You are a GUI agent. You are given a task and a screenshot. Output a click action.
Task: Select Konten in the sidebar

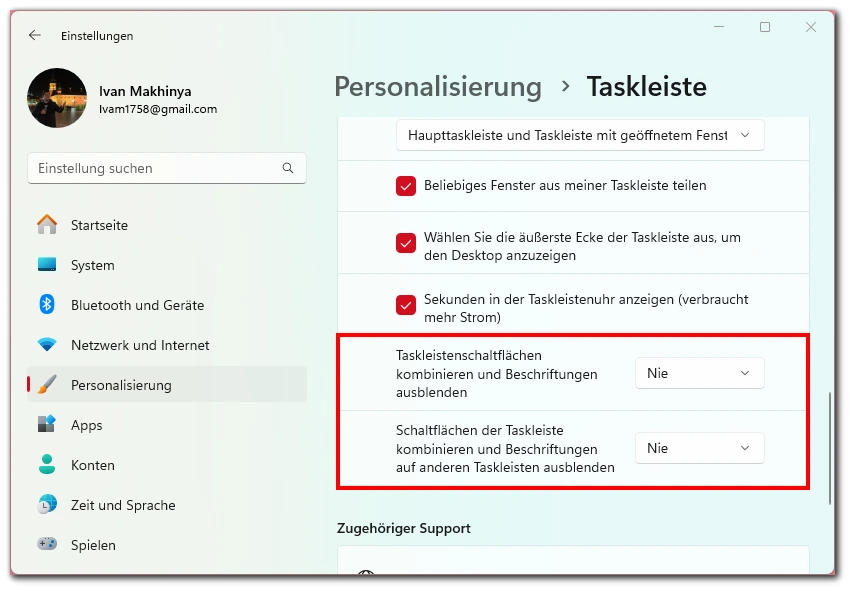click(x=167, y=465)
